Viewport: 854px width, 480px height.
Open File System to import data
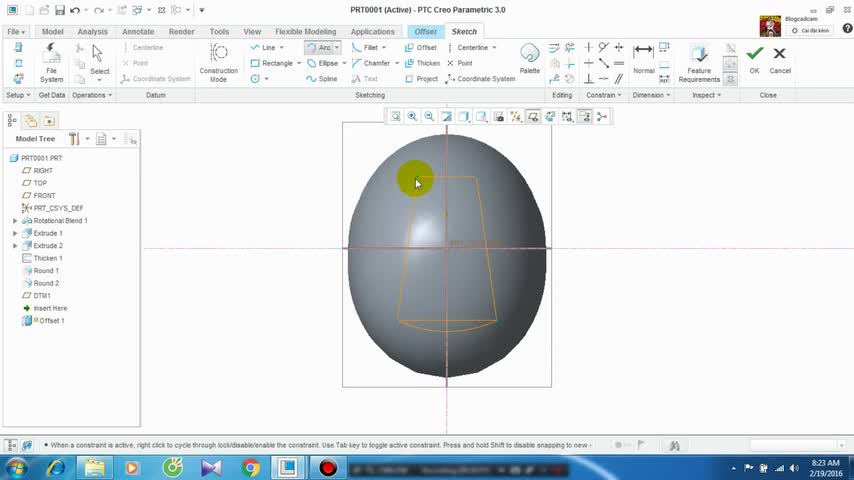(x=51, y=63)
